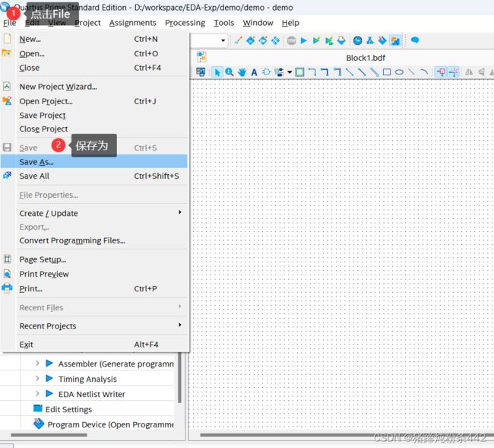Start Compilation with the blue play icon
The width and height of the screenshot is (494, 448).
coord(304,40)
